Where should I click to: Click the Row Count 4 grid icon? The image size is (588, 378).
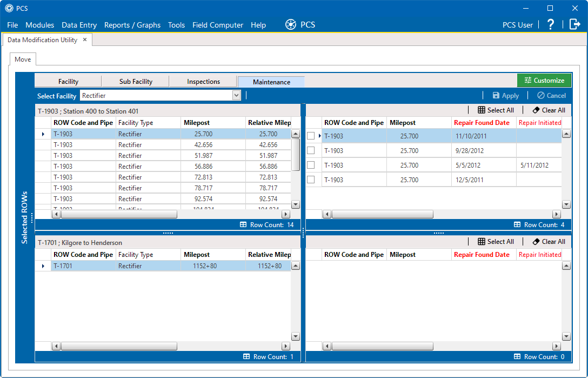click(517, 224)
